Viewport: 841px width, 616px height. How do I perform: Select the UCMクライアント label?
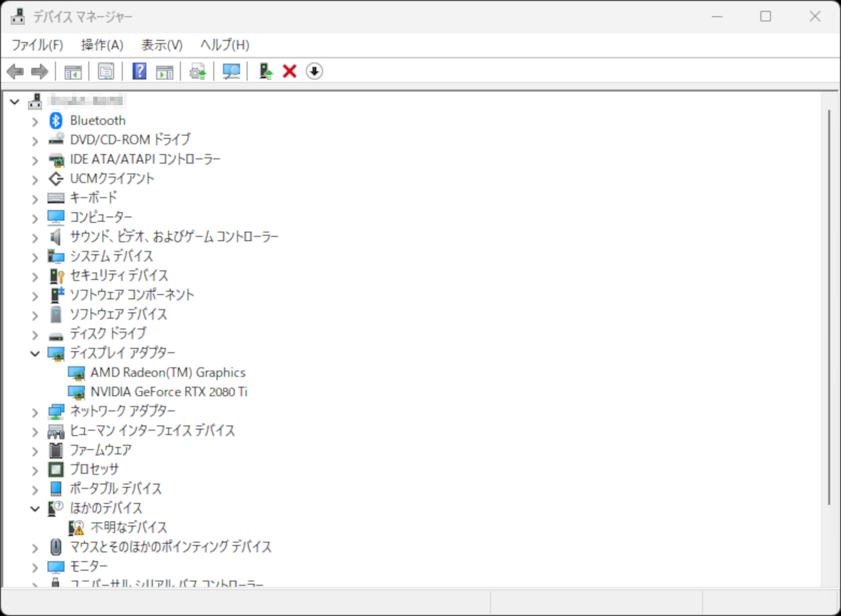pyautogui.click(x=112, y=179)
